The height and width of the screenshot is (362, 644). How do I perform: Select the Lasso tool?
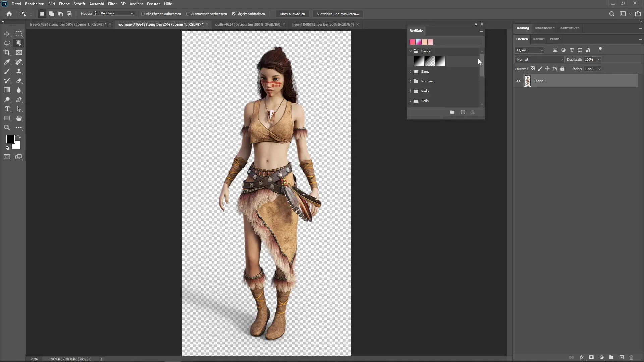tap(7, 43)
